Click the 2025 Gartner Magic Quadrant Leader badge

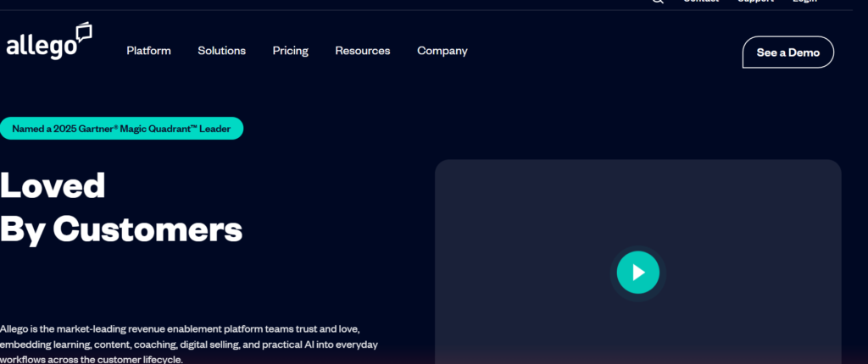121,129
